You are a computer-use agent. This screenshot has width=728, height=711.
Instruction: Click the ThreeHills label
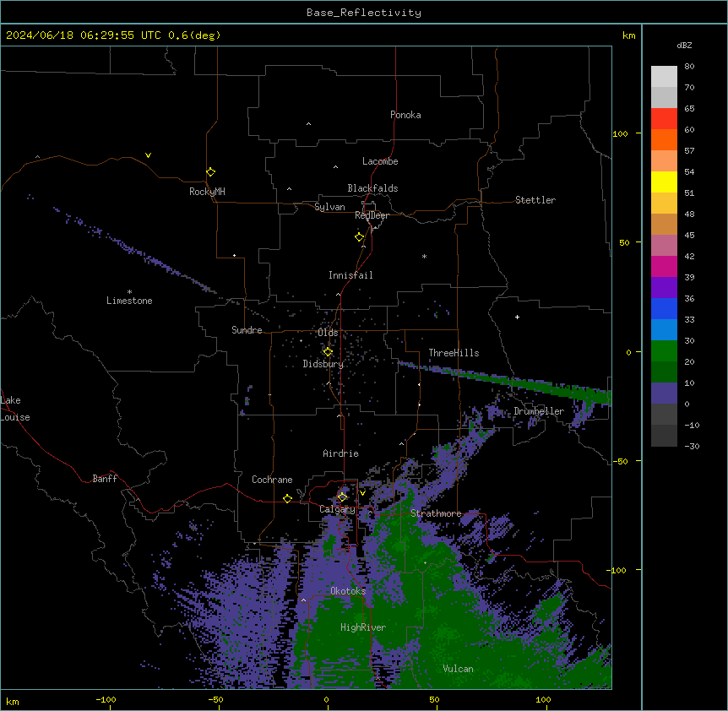pos(454,353)
